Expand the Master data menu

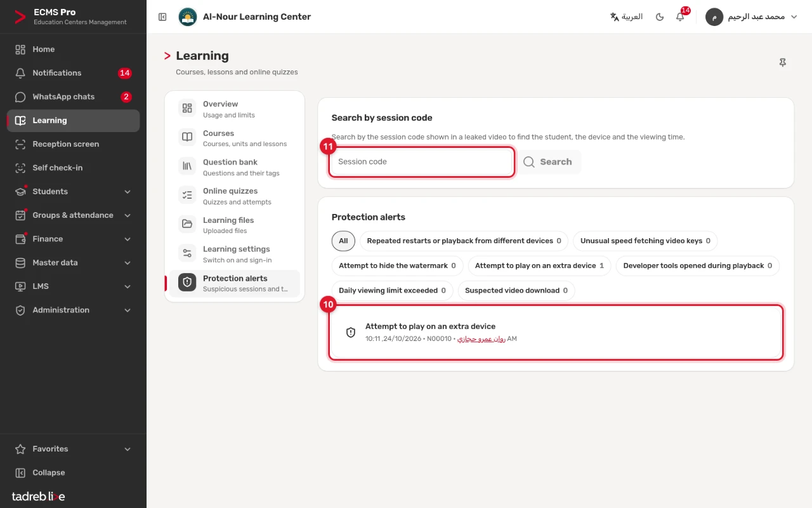tap(74, 263)
